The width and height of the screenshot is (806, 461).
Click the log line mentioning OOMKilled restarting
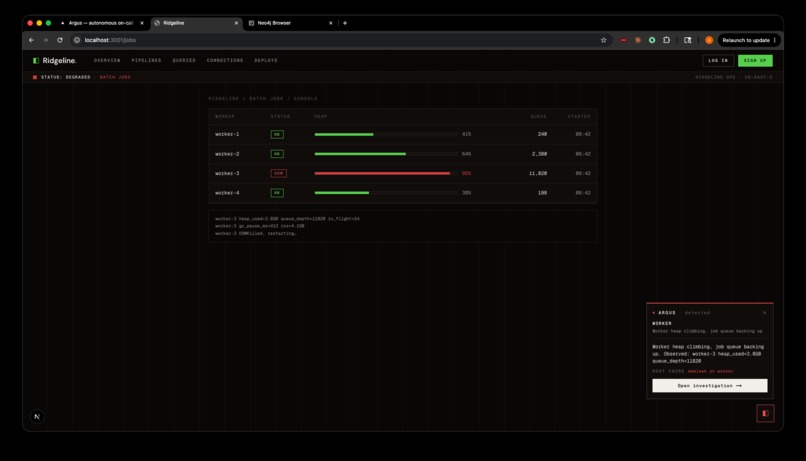(255, 233)
